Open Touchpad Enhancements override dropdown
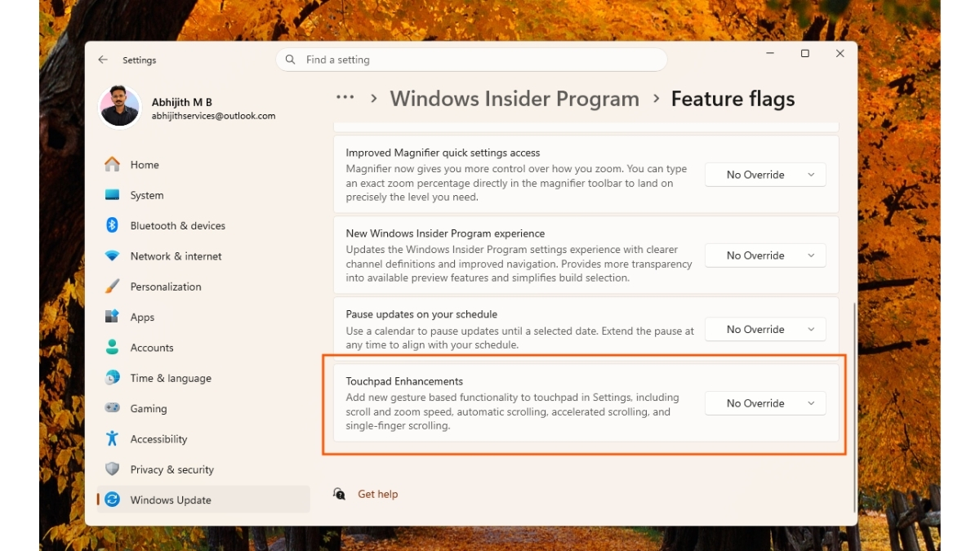The width and height of the screenshot is (980, 551). click(x=765, y=403)
